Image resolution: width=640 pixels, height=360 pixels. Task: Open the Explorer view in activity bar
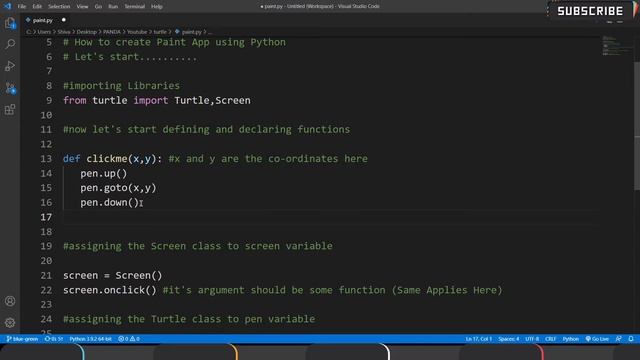[x=10, y=23]
